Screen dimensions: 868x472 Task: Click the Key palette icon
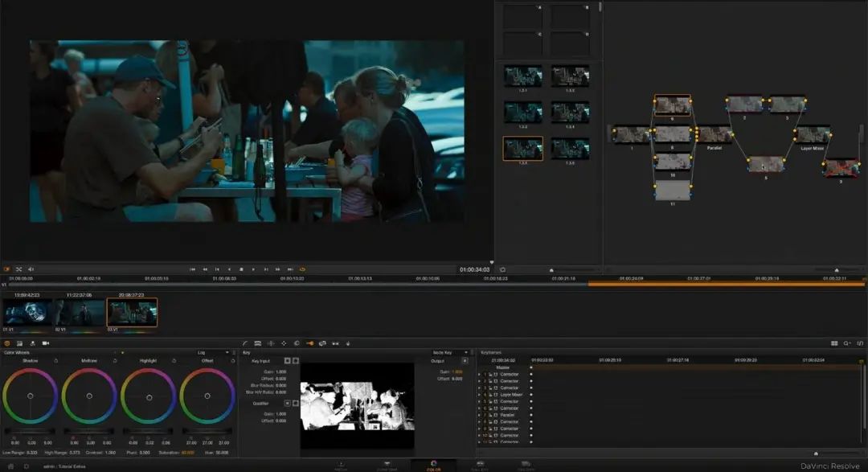click(x=309, y=343)
